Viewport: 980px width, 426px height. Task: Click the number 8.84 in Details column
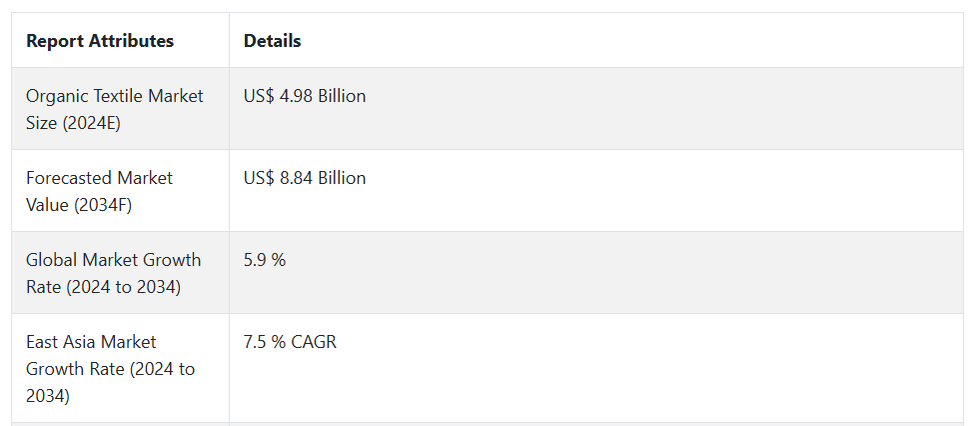point(297,178)
